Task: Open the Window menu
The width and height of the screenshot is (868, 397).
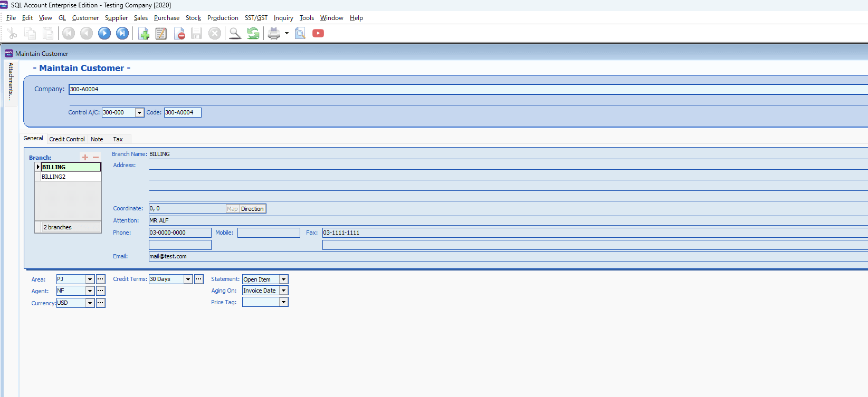Action: (331, 18)
